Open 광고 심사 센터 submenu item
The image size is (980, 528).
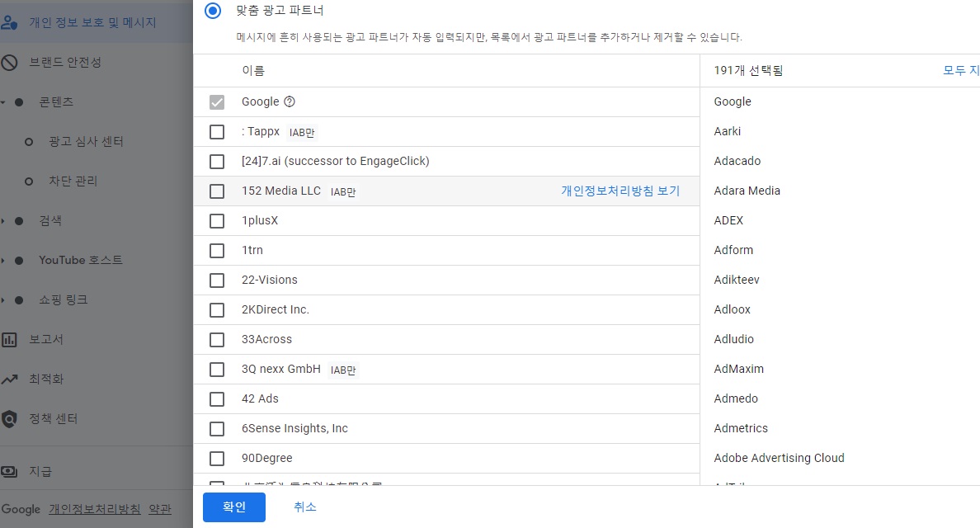(x=87, y=142)
